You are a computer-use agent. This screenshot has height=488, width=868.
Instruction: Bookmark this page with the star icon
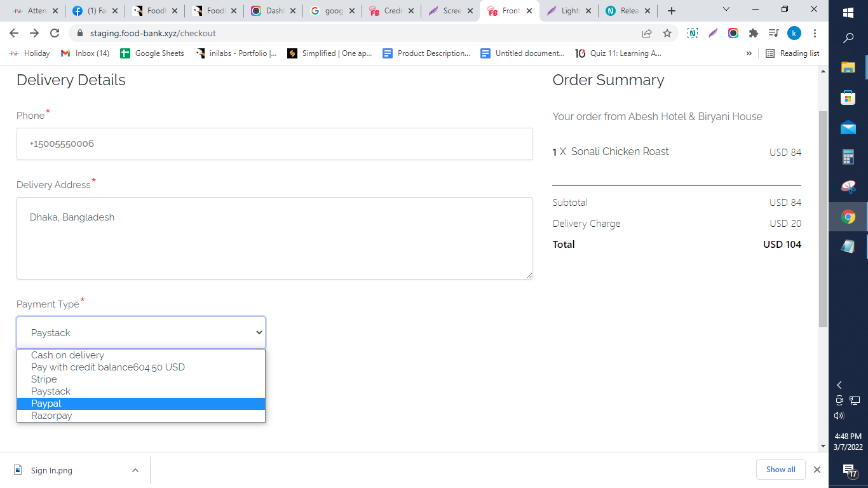[667, 33]
